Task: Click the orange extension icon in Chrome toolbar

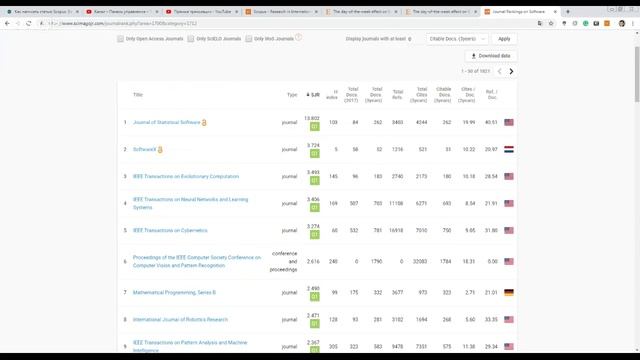Action: 607,24
